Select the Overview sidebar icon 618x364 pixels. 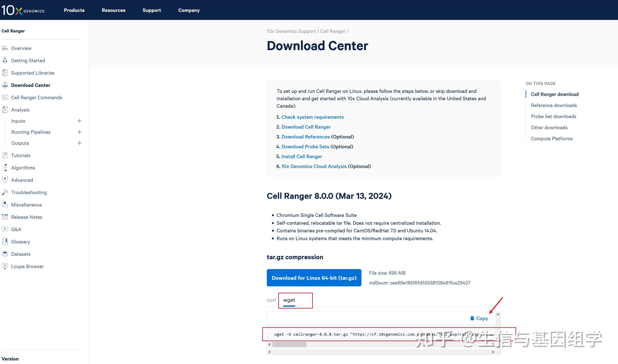coord(5,48)
